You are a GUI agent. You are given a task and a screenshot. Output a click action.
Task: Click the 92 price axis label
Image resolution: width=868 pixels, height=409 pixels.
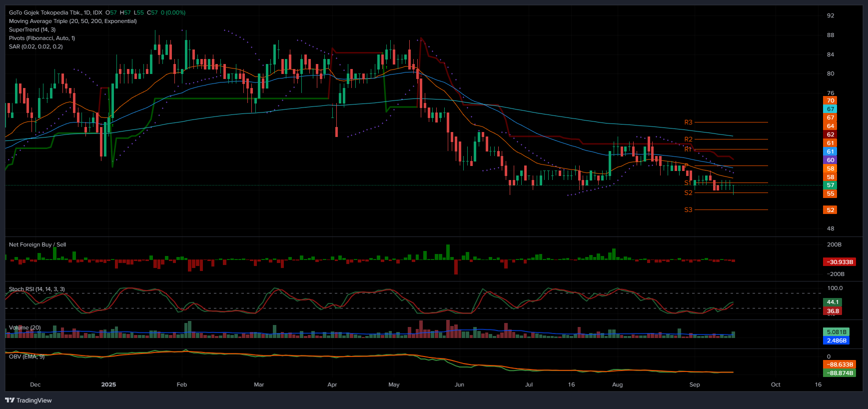click(x=831, y=15)
